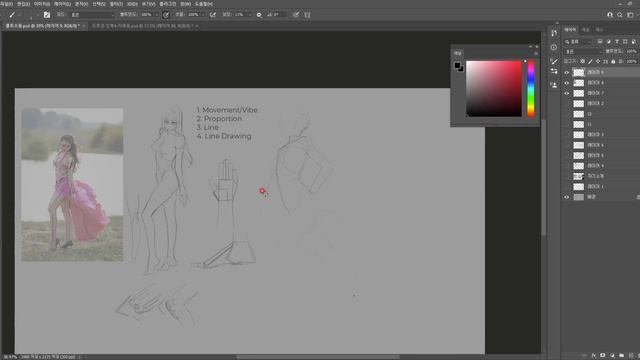Filter layers by type layers icon
Viewport: 640px width, 360px height.
617,42
